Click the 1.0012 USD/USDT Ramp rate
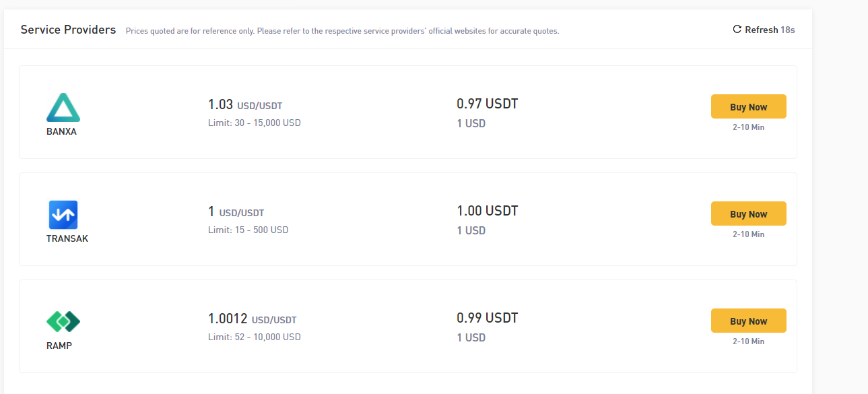This screenshot has height=394, width=868. click(x=253, y=319)
